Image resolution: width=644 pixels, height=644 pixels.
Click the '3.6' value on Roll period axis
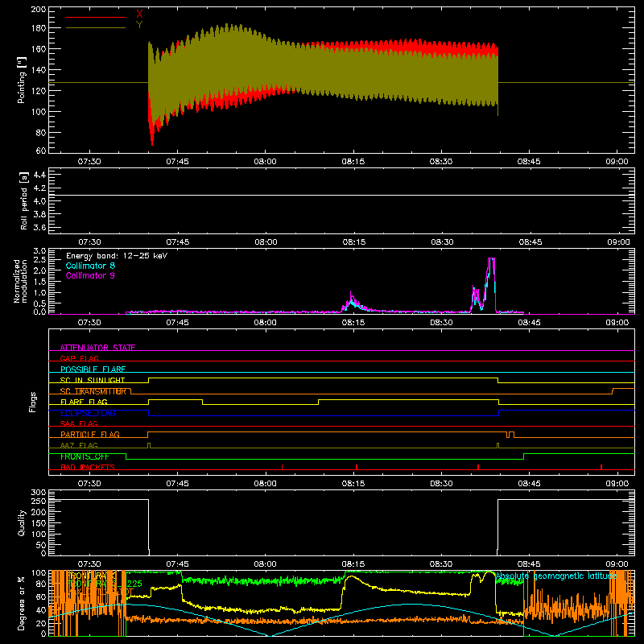click(x=39, y=227)
